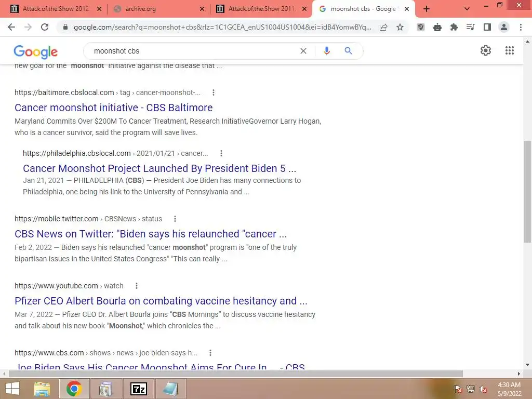This screenshot has height=399, width=532.
Task: Open the Windows Start menu
Action: pos(12,389)
